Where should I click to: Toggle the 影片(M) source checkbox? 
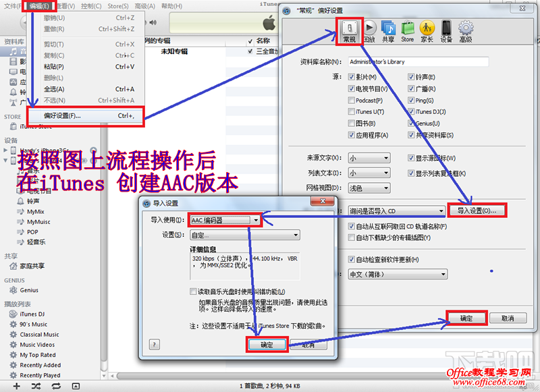point(351,77)
